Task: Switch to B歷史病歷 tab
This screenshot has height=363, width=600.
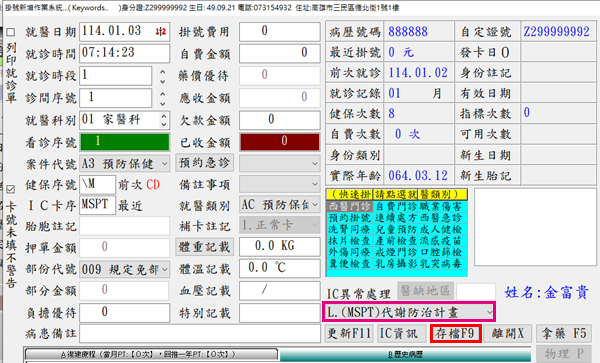Action: [405, 355]
